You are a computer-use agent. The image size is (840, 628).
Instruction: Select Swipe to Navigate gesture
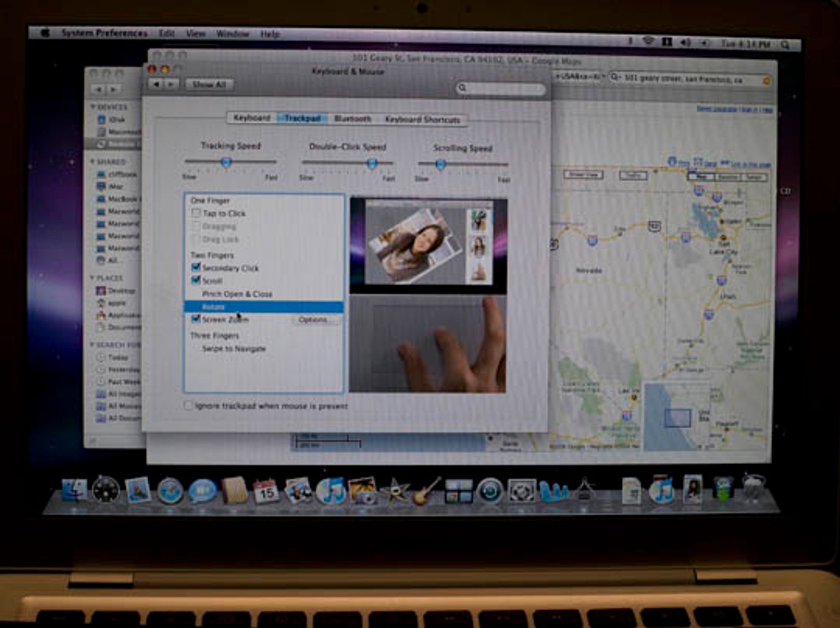(x=234, y=348)
